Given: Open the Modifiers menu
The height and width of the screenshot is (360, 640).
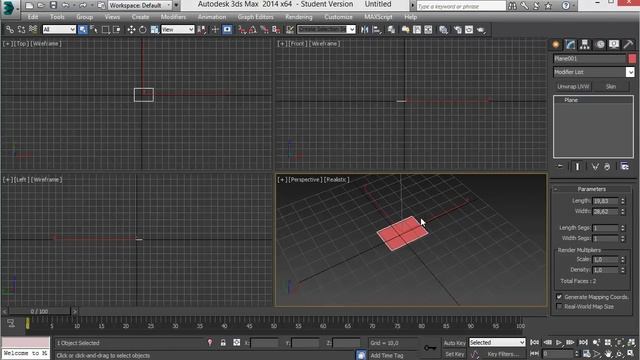Looking at the screenshot, I should click(173, 17).
